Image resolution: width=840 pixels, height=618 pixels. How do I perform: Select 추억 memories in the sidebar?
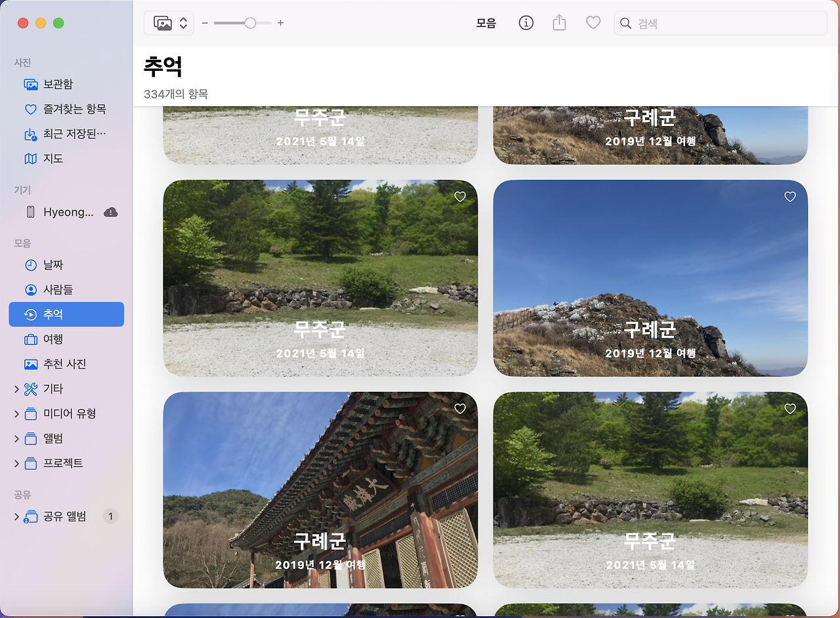point(66,314)
